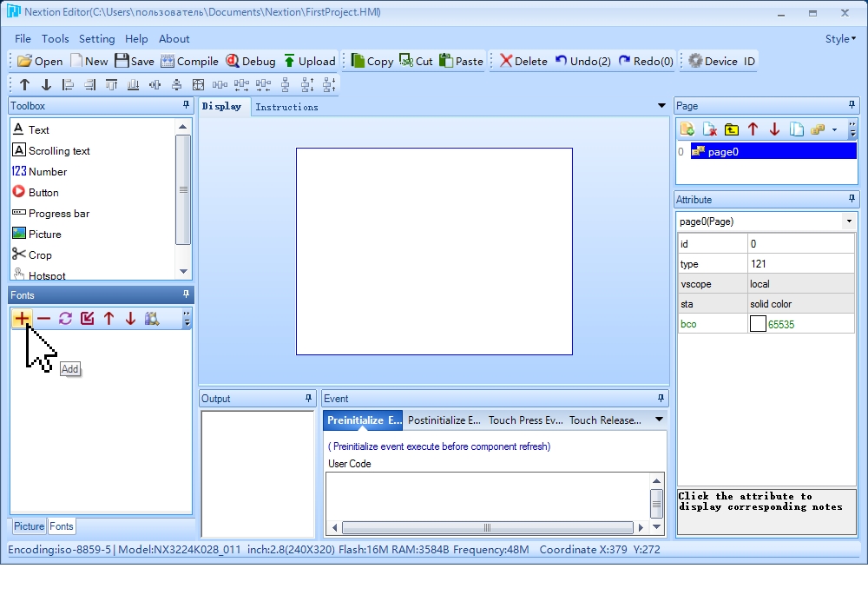
Task: Click the Equal vertical spacing icon
Action: click(285, 85)
